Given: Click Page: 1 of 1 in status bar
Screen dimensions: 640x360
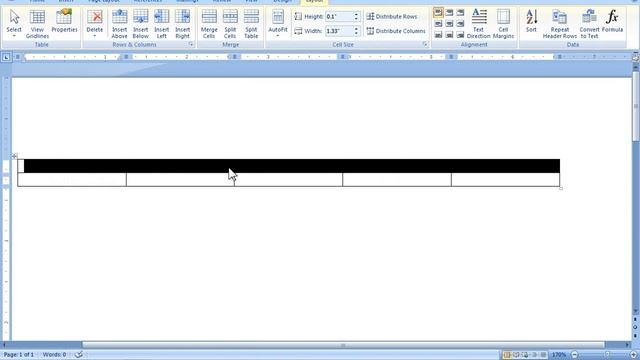Looking at the screenshot, I should pos(19,355).
